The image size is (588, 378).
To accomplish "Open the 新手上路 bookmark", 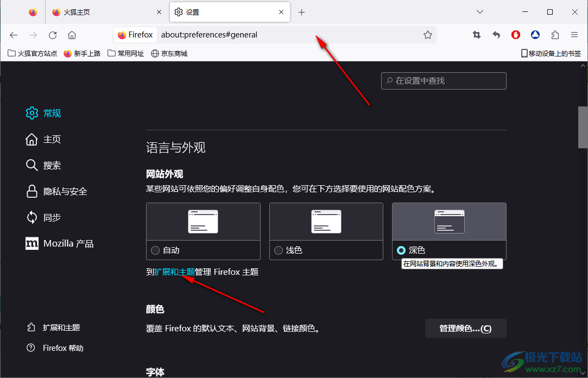I will pyautogui.click(x=82, y=54).
